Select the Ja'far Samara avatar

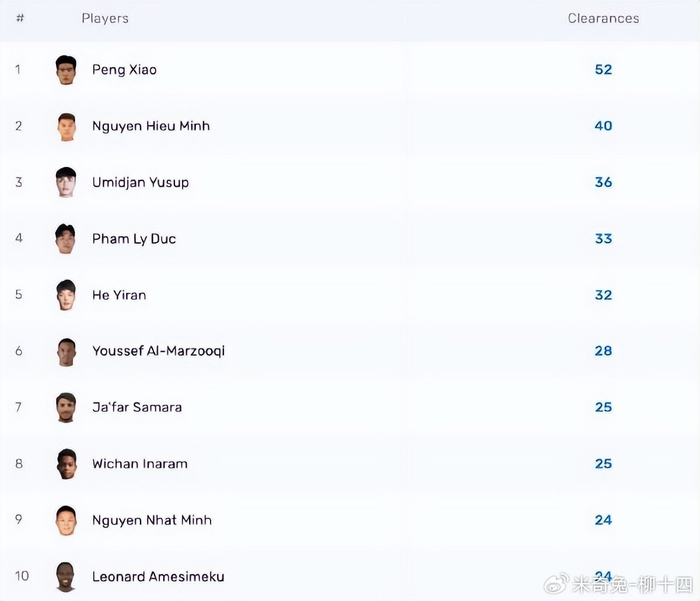[x=66, y=407]
